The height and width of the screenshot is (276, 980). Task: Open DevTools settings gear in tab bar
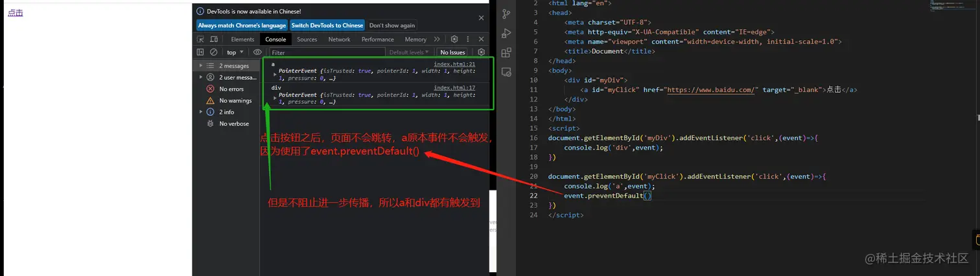tap(454, 40)
